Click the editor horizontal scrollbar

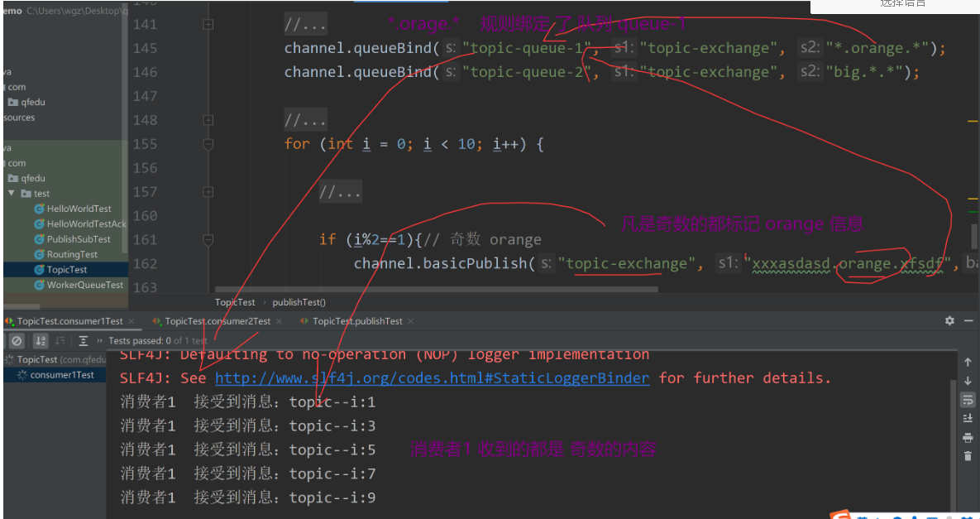(x=437, y=290)
